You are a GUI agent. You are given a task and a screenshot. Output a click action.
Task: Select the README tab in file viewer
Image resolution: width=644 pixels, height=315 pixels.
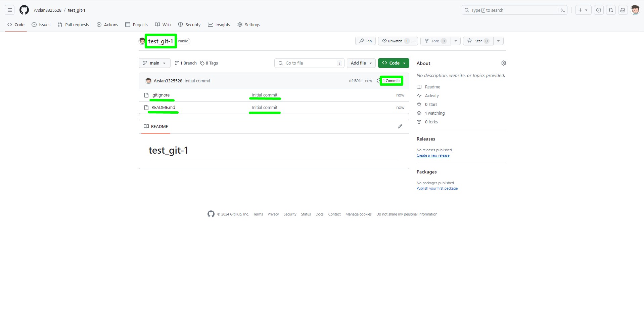156,126
